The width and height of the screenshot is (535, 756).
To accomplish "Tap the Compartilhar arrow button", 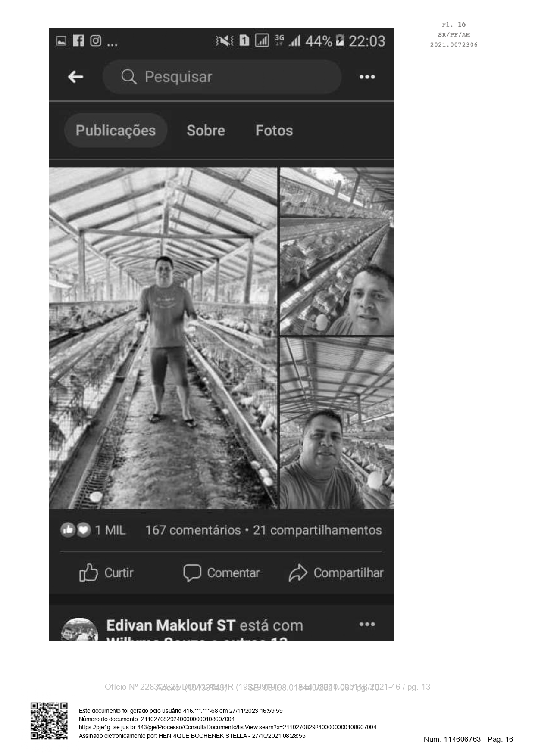I will (x=336, y=573).
